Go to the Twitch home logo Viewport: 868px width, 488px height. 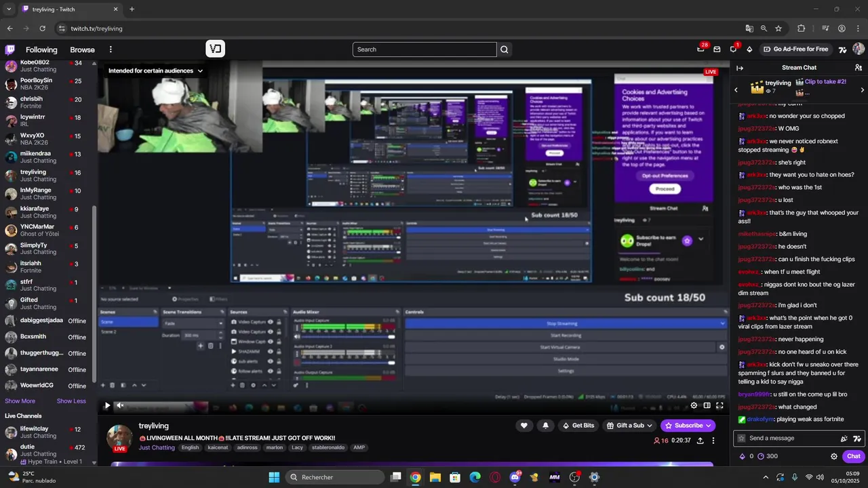click(x=10, y=49)
